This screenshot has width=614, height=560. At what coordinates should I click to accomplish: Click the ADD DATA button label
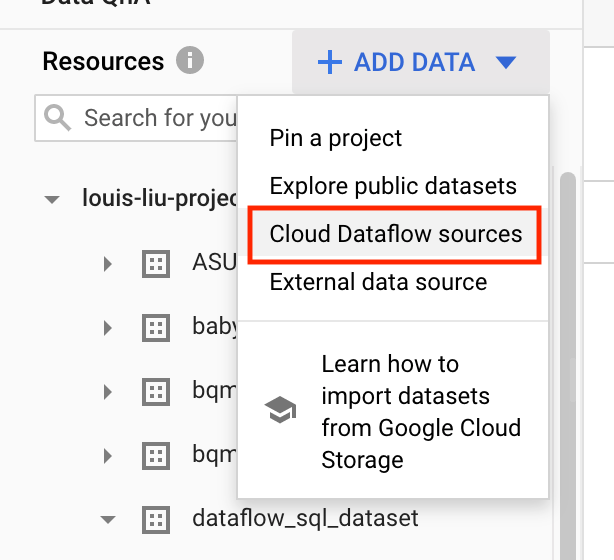click(x=414, y=62)
